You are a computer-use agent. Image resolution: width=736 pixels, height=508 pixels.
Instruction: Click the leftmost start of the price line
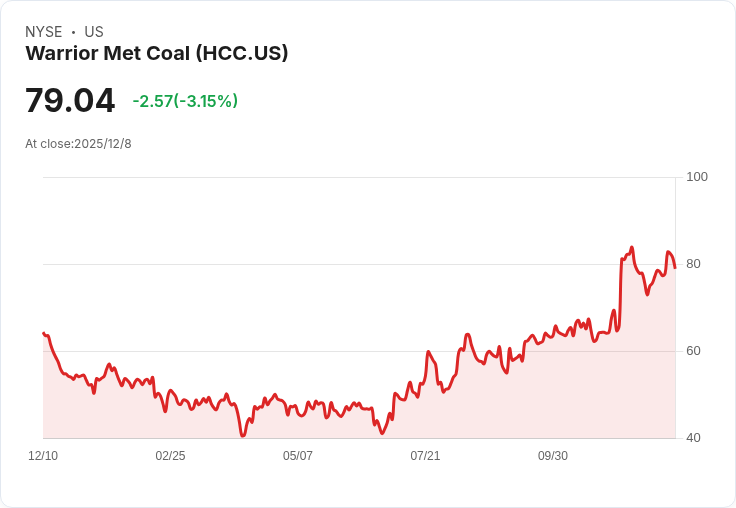[43, 333]
